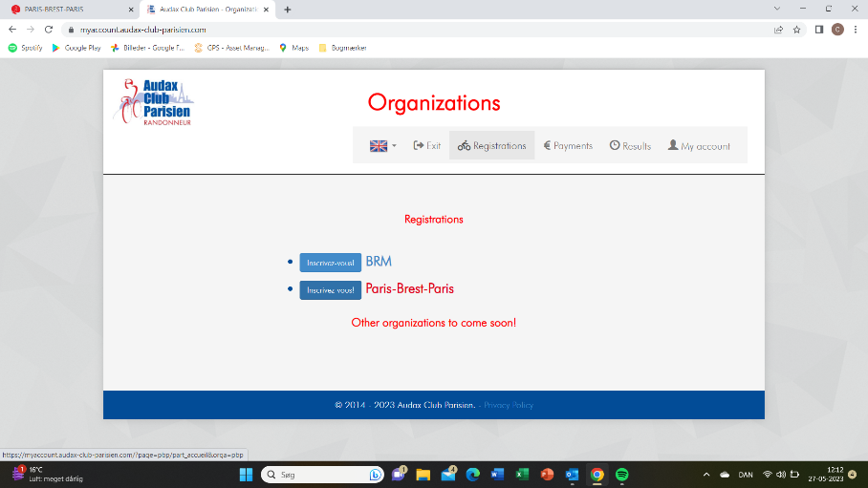The image size is (868, 488).
Task: Open the Windows Start menu
Action: pyautogui.click(x=246, y=475)
